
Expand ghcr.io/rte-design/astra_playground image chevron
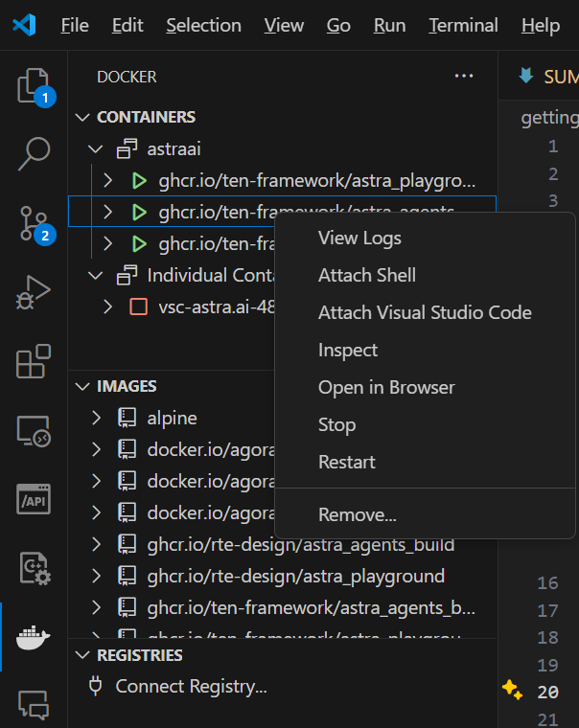96,577
